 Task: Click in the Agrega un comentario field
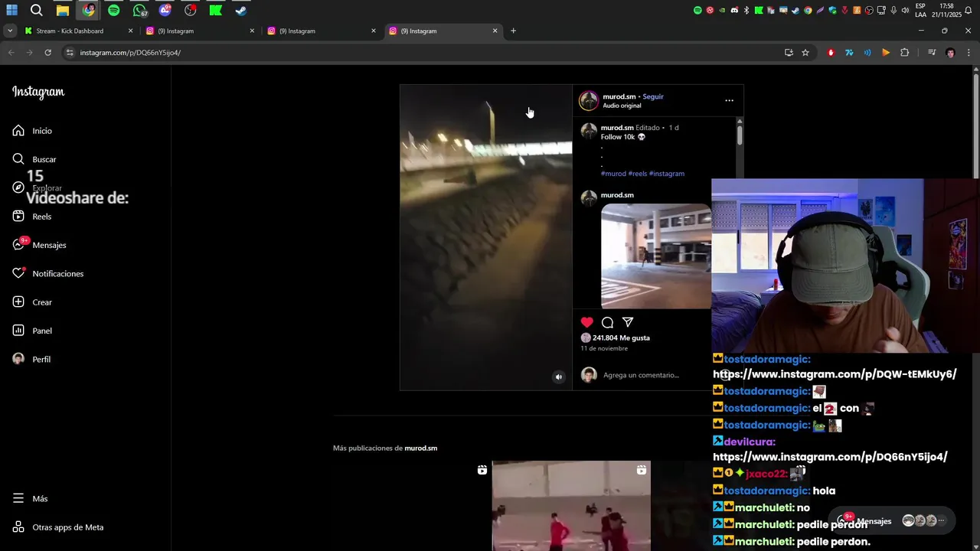tap(641, 375)
